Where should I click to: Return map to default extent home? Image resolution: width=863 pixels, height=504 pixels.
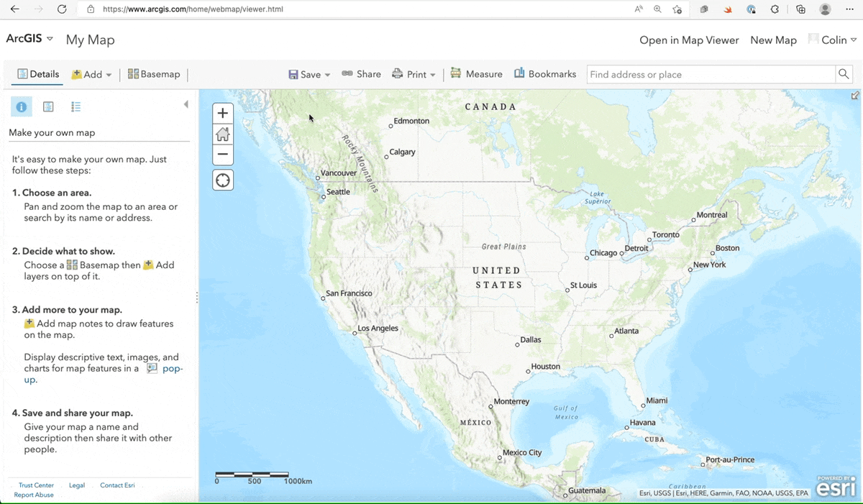223,134
